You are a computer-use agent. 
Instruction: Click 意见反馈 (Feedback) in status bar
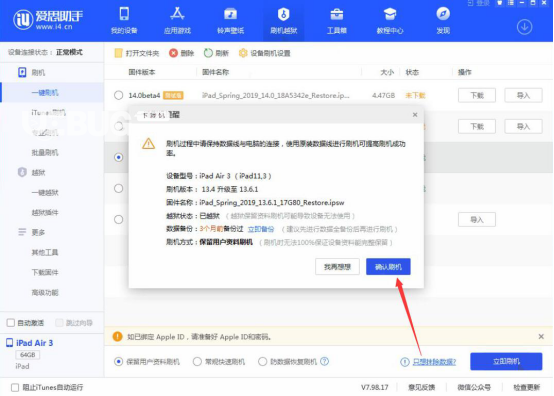(422, 388)
